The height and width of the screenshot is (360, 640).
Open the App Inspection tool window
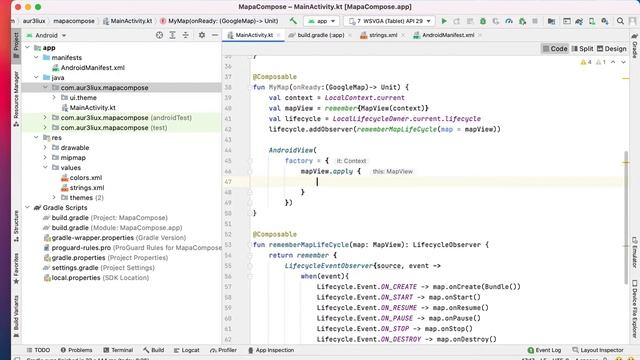click(x=271, y=350)
